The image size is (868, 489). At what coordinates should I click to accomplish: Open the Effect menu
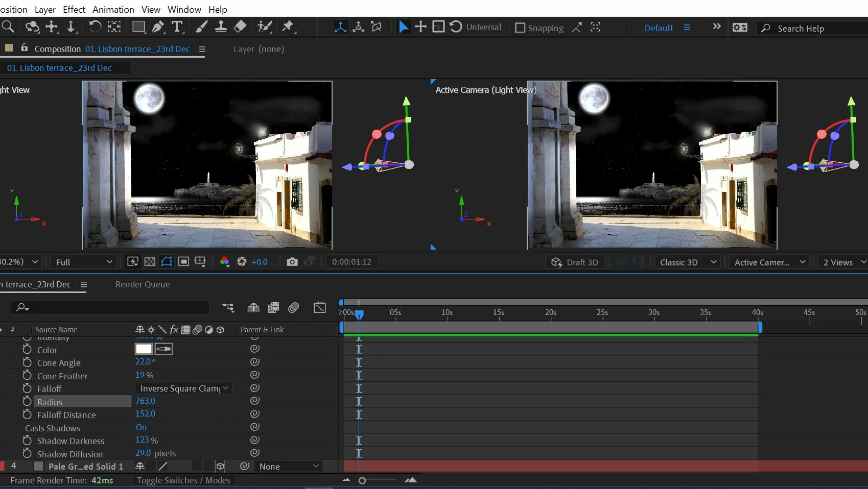[x=74, y=9]
